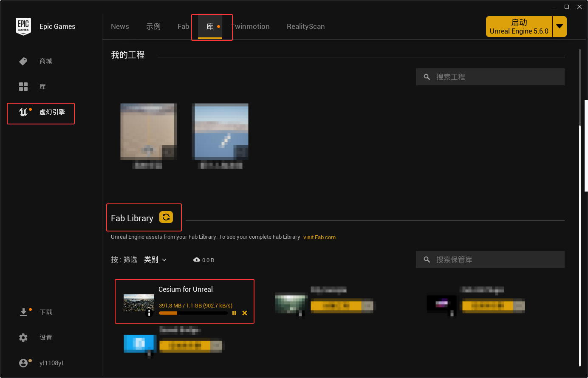Image resolution: width=588 pixels, height=378 pixels.
Task: Click the vertical scrollbar of library page
Action: click(x=580, y=207)
